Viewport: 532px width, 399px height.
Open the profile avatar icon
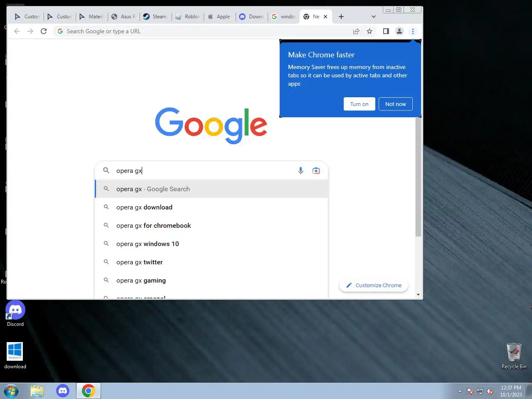[x=399, y=31]
